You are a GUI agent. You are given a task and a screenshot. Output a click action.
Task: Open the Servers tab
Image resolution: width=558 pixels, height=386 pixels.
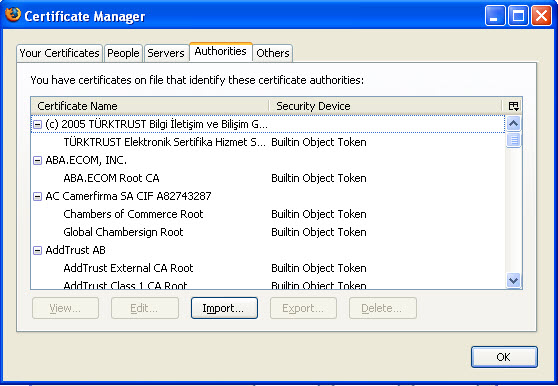pyautogui.click(x=166, y=53)
